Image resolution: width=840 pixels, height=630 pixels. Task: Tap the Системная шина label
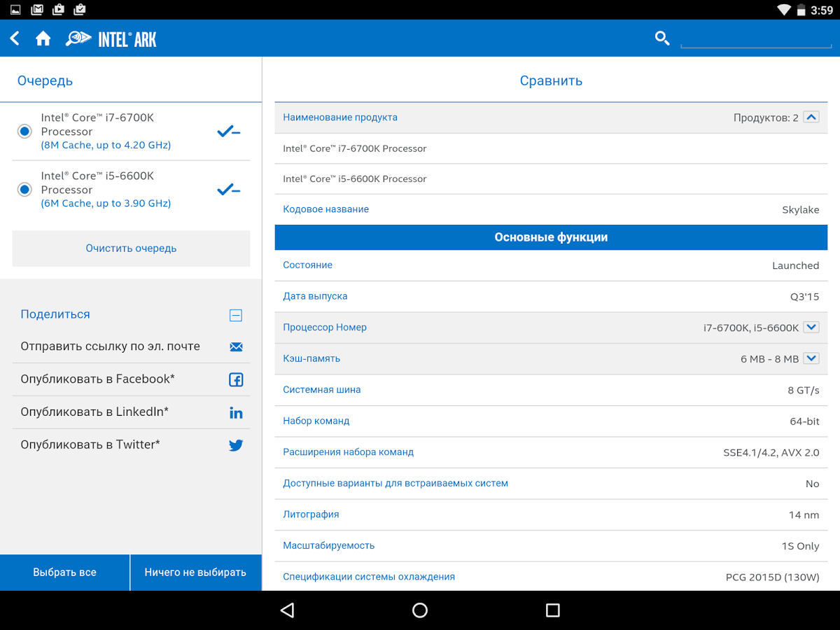tap(322, 390)
